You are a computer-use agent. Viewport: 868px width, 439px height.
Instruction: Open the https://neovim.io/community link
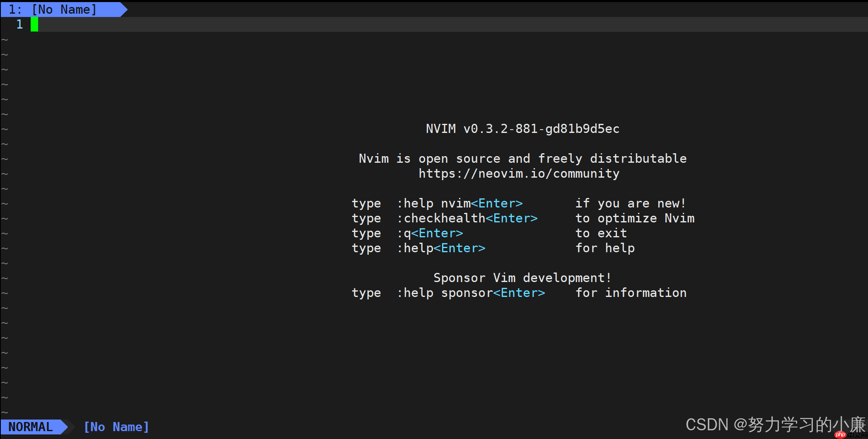[519, 174]
